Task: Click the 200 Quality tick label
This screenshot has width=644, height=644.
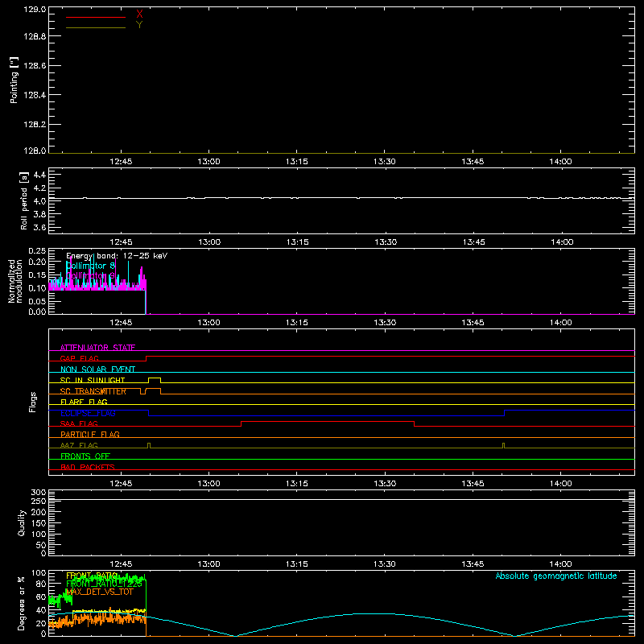Action: [x=38, y=512]
